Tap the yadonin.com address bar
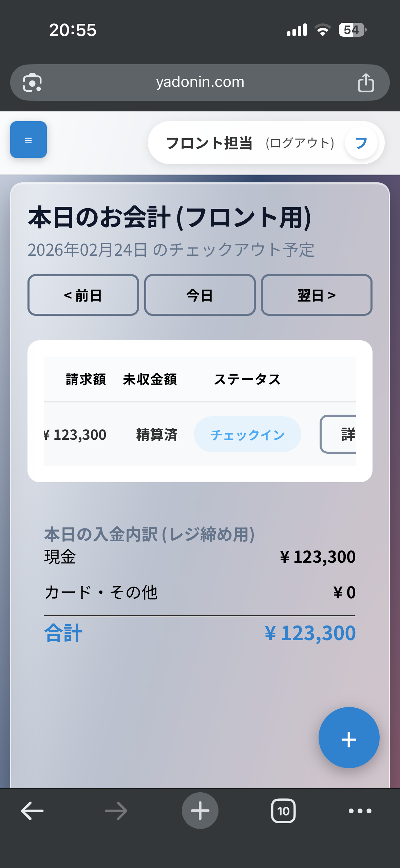Screen dimensions: 400x868 pyautogui.click(x=200, y=82)
